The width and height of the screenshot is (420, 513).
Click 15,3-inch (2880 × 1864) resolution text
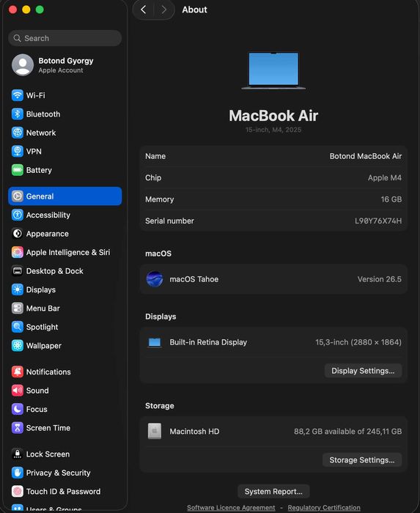(358, 342)
